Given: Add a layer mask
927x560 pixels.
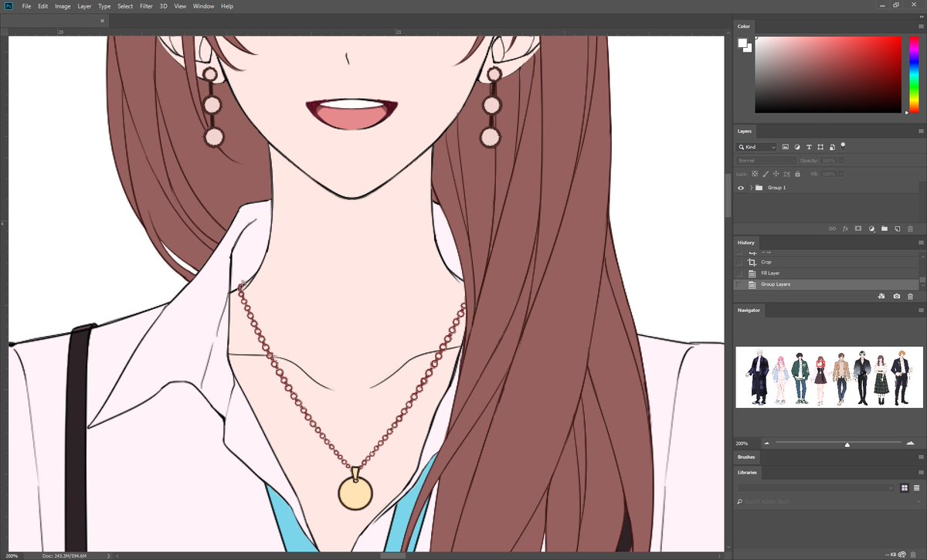Looking at the screenshot, I should 858,229.
